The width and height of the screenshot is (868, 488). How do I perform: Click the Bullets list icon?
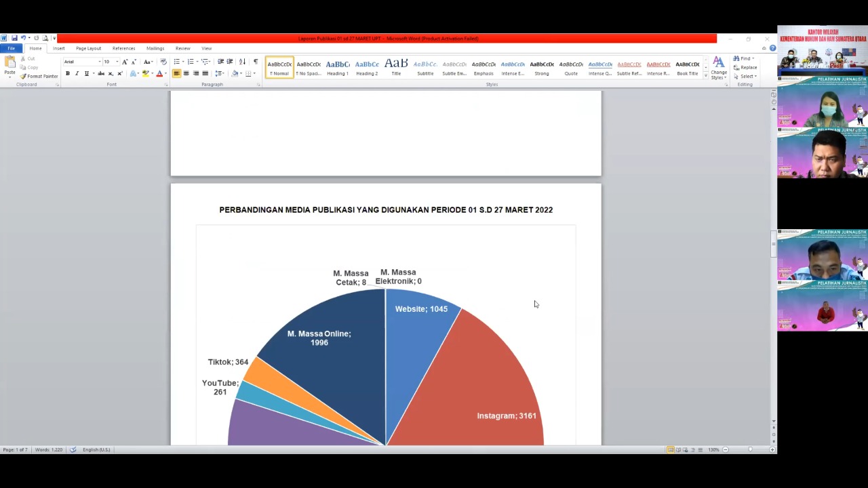click(177, 62)
